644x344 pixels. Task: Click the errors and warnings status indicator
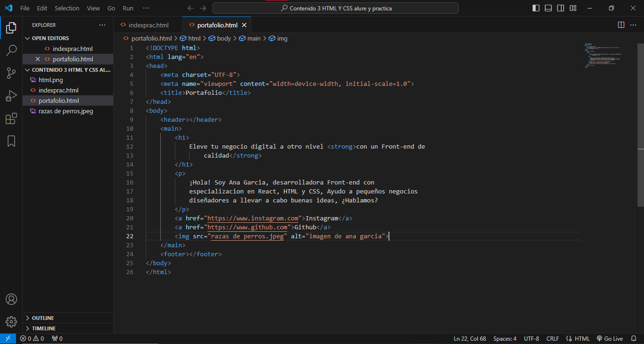(32, 338)
